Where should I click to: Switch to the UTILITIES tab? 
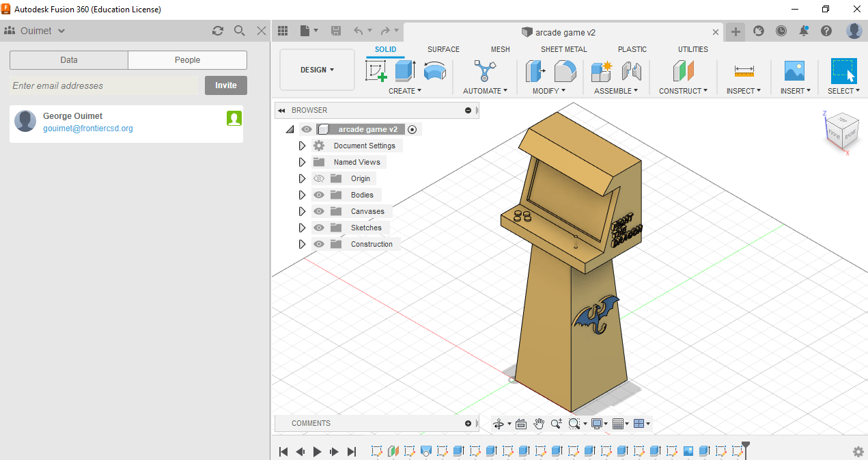(693, 49)
